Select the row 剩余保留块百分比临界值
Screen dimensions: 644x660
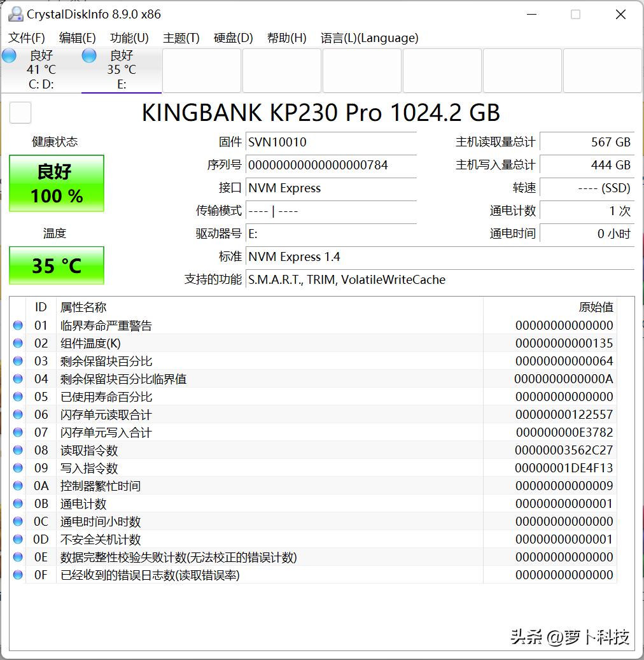pyautogui.click(x=313, y=379)
